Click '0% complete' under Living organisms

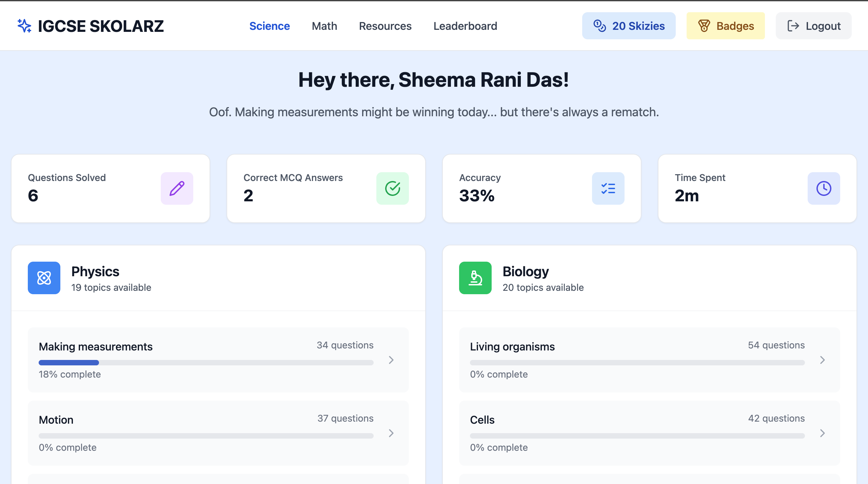[x=499, y=374]
